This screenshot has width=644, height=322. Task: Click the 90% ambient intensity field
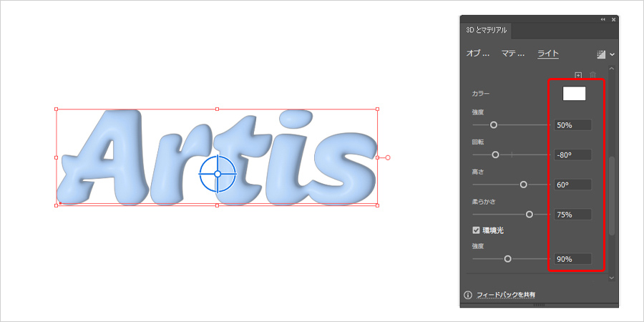(x=572, y=259)
